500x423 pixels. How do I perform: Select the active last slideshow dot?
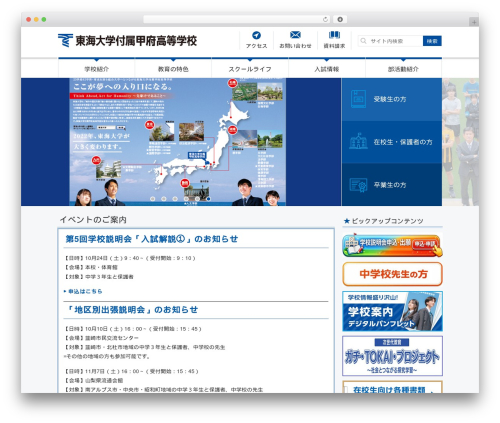(208, 199)
